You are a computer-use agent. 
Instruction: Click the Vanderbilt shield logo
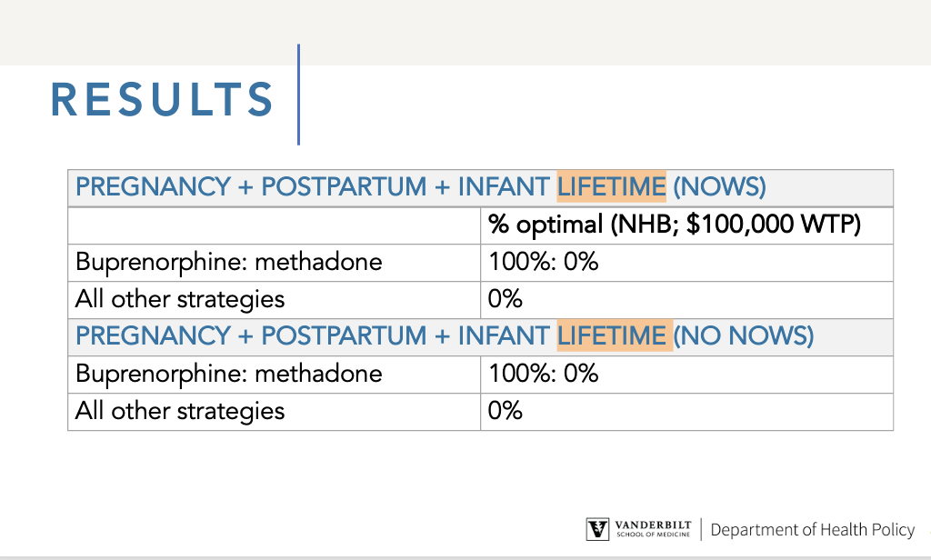(x=597, y=529)
